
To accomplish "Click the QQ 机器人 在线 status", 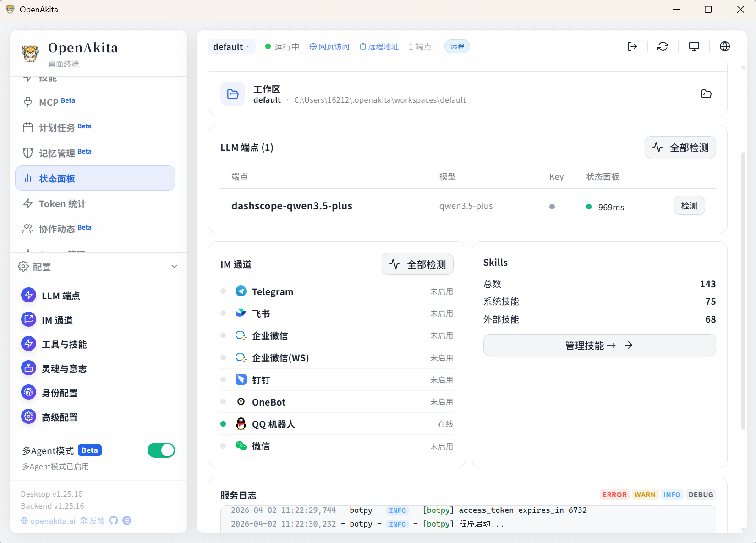I will click(x=445, y=424).
